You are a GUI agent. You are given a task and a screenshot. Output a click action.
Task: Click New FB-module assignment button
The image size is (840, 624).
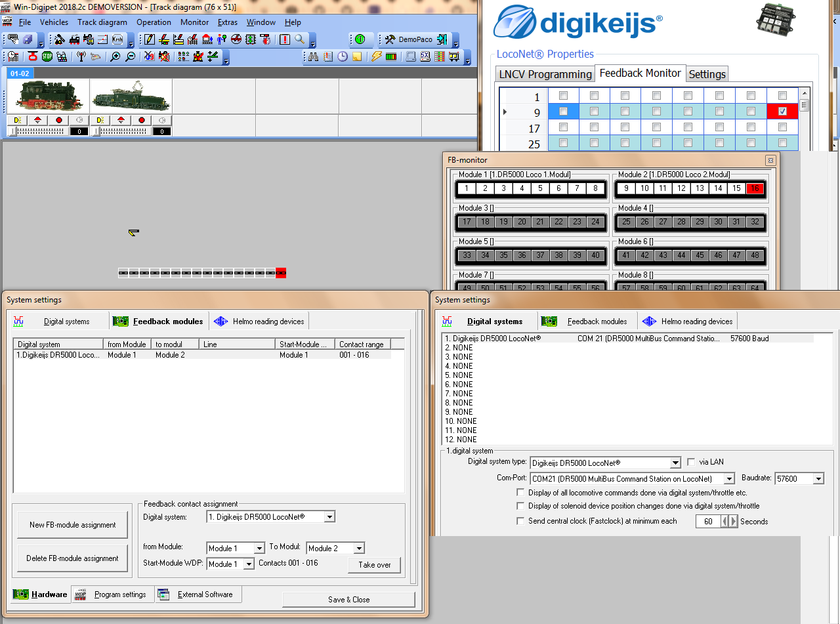click(73, 525)
